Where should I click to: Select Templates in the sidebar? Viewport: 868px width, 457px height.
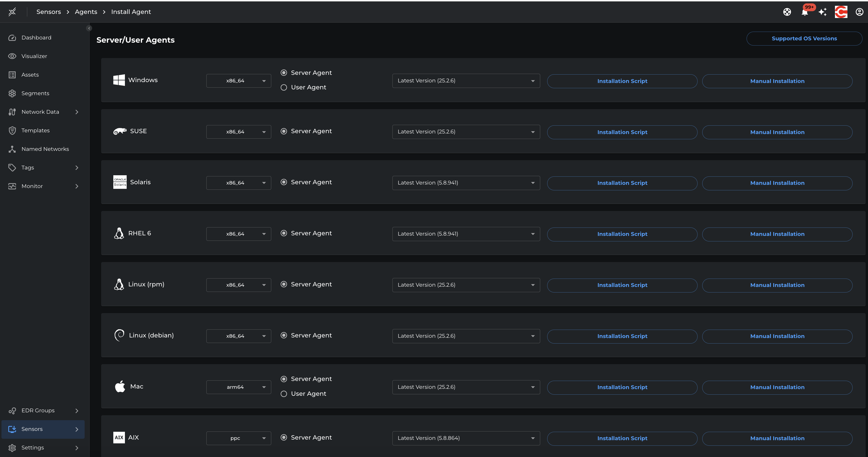point(36,130)
